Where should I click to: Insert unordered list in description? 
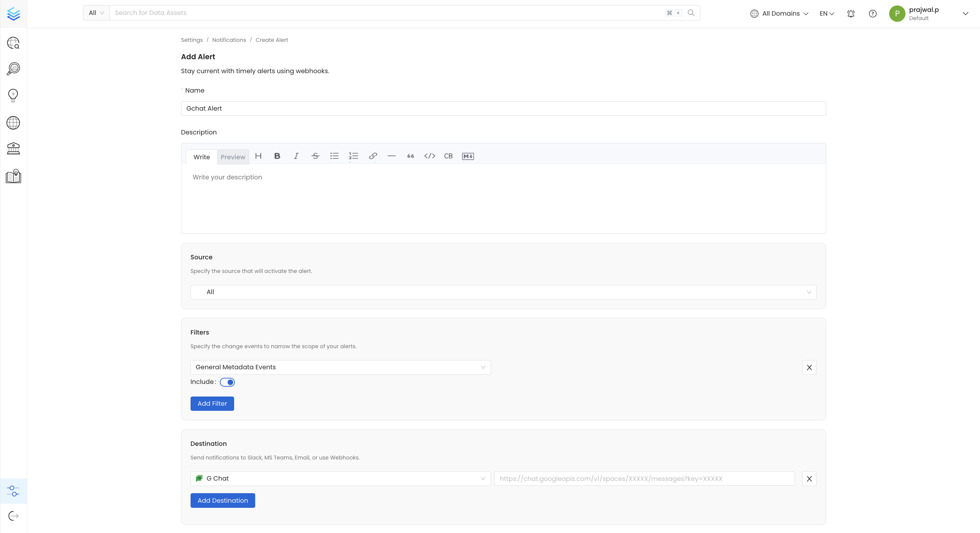334,156
